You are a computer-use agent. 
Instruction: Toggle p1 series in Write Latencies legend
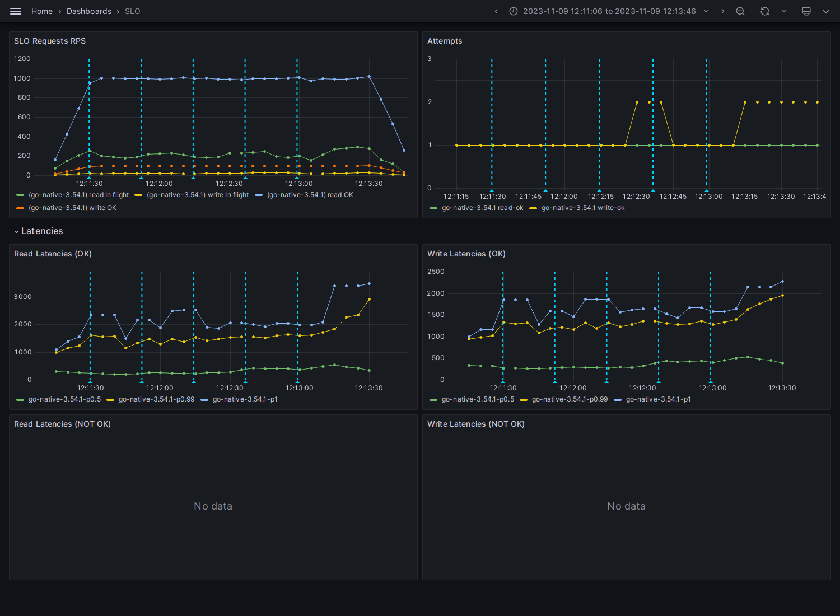click(658, 399)
